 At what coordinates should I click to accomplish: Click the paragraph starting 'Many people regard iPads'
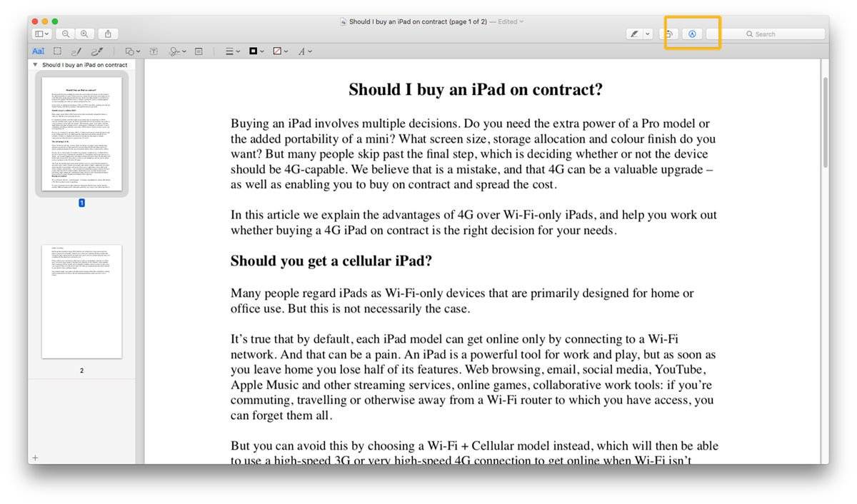462,301
